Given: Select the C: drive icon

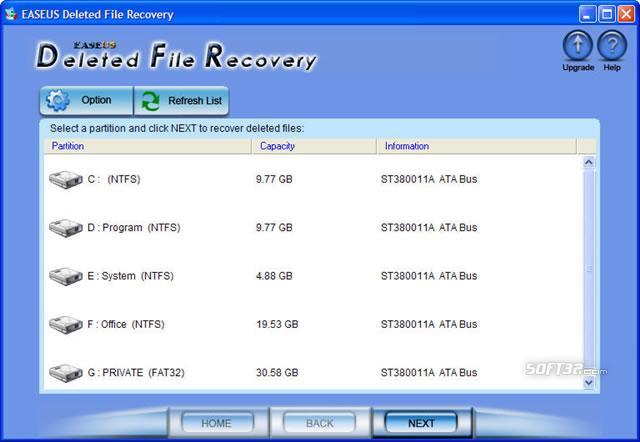Looking at the screenshot, I should 66,180.
